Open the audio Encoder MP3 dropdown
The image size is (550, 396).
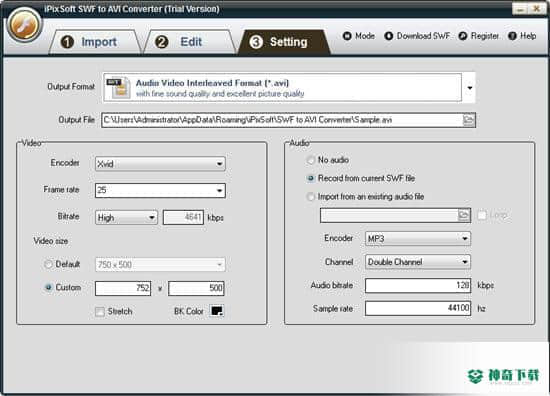click(x=418, y=239)
